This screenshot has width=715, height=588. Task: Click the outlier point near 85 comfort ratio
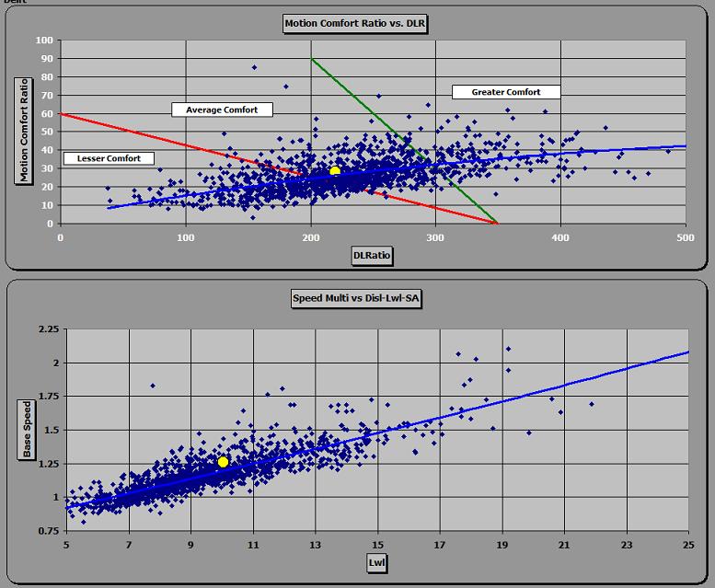click(255, 67)
